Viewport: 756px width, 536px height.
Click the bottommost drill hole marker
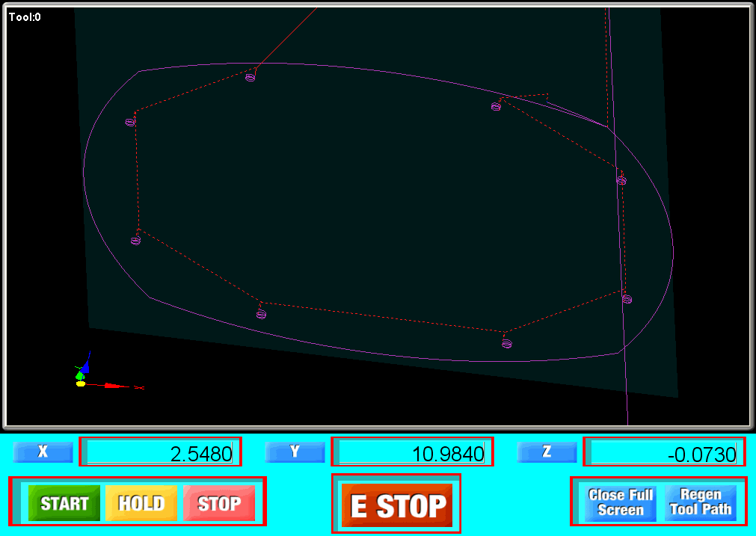click(x=507, y=344)
